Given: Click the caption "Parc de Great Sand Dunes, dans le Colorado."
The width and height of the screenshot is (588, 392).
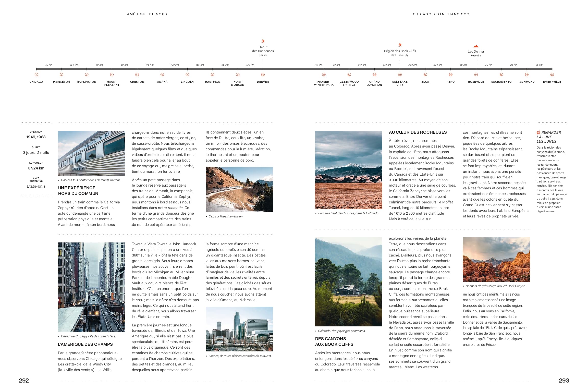Looking at the screenshot, I should 348,213.
